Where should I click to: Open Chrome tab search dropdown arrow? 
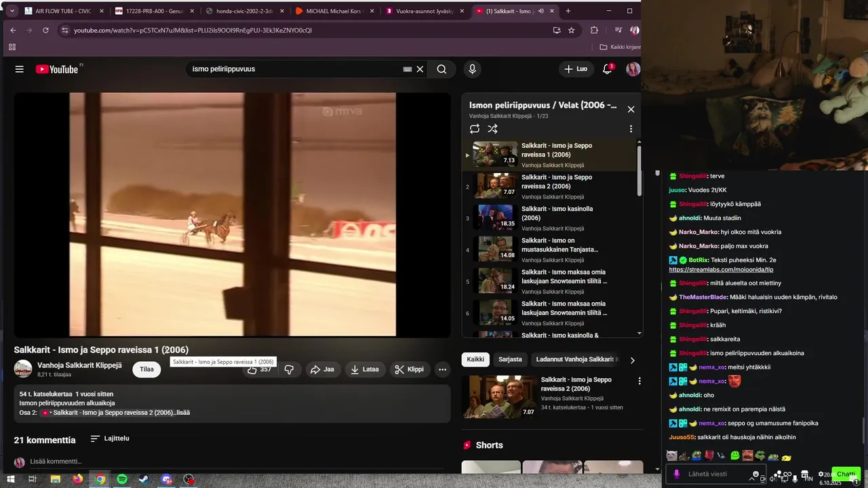tap(12, 11)
